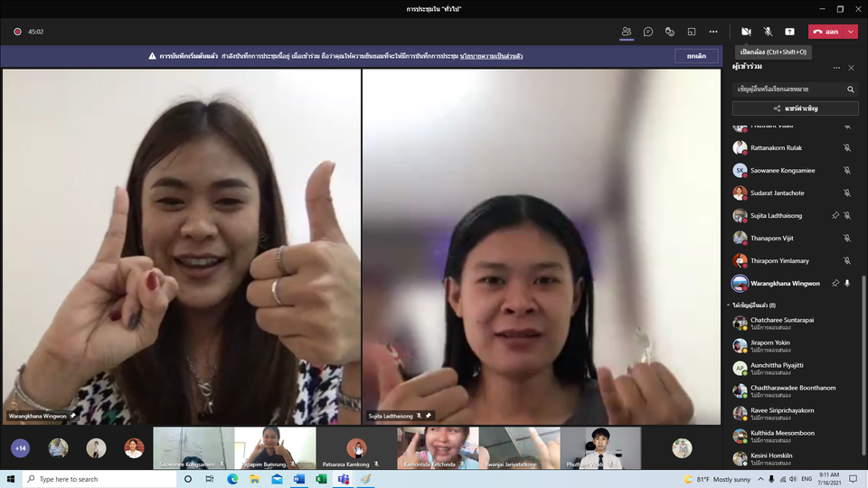Select Papapim Bumrung video thumbnail
The width and height of the screenshot is (868, 488).
tap(275, 447)
